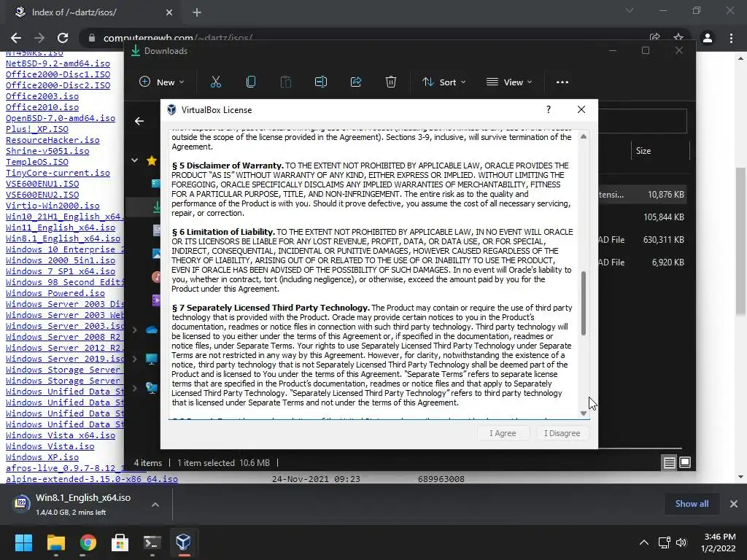
Task: Click the Chrome taskbar icon
Action: 88,542
